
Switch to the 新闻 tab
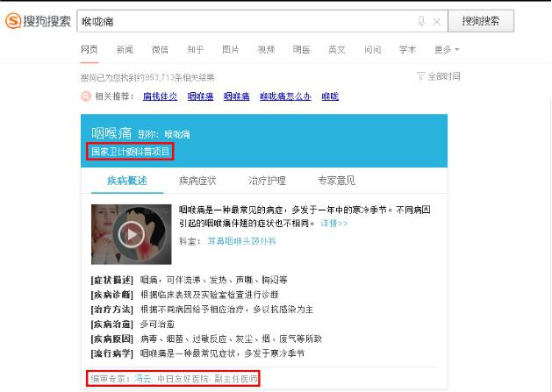tap(125, 50)
